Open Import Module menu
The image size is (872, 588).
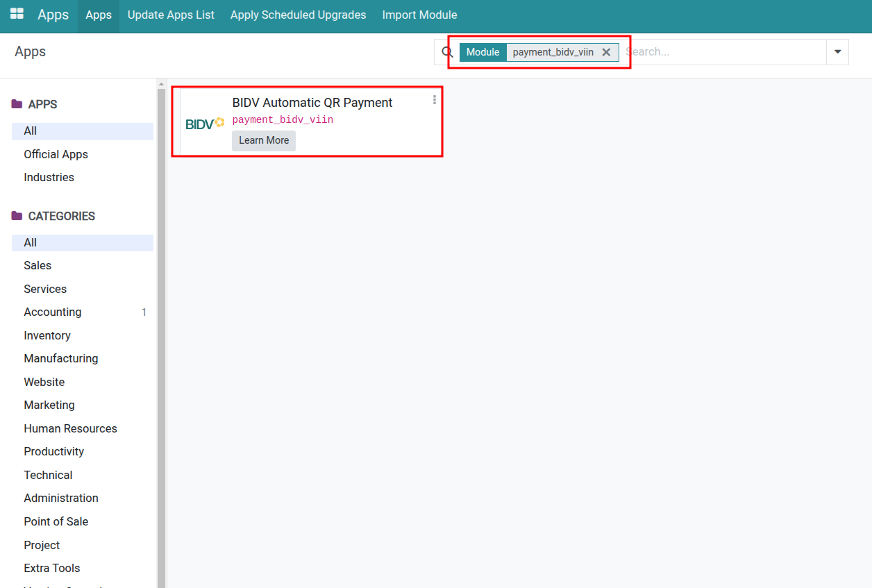pos(419,15)
